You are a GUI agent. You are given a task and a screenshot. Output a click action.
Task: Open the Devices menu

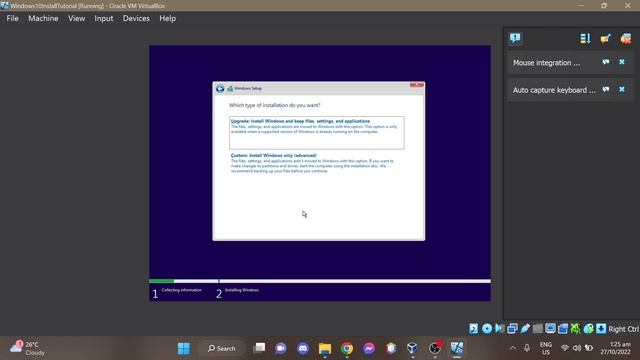pos(136,18)
